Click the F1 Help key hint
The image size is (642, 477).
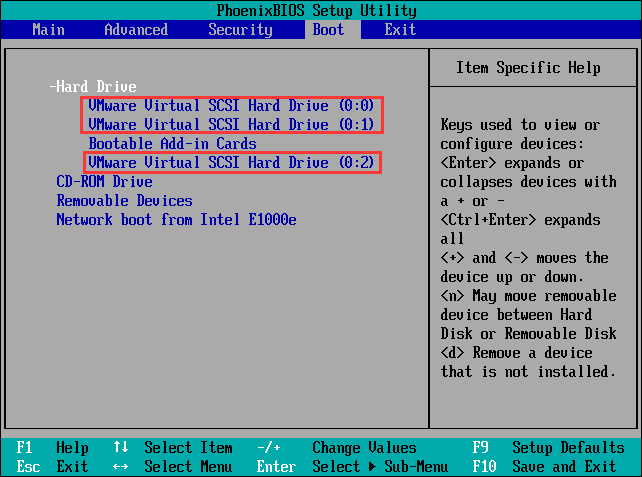pos(52,448)
